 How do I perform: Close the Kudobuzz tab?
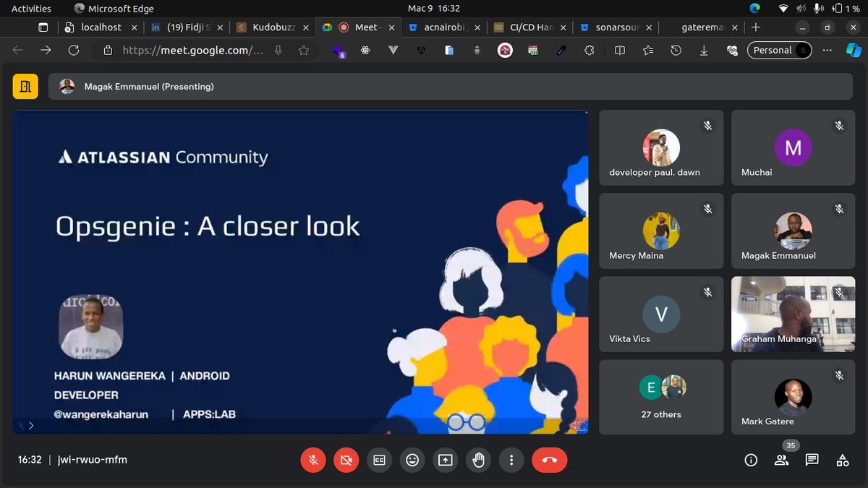coord(306,27)
